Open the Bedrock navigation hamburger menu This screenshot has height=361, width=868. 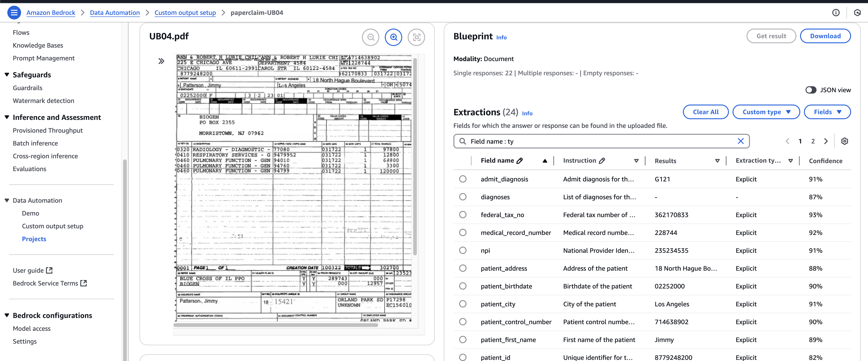pos(14,13)
